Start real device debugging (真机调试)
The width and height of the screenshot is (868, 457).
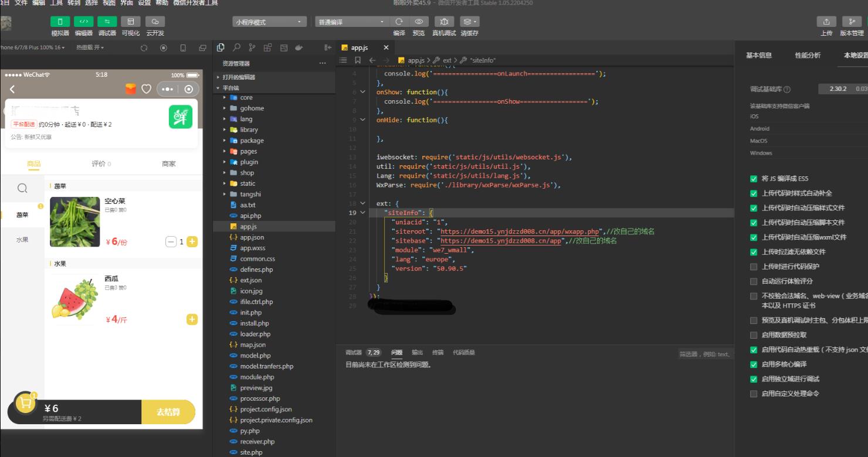[x=443, y=22]
